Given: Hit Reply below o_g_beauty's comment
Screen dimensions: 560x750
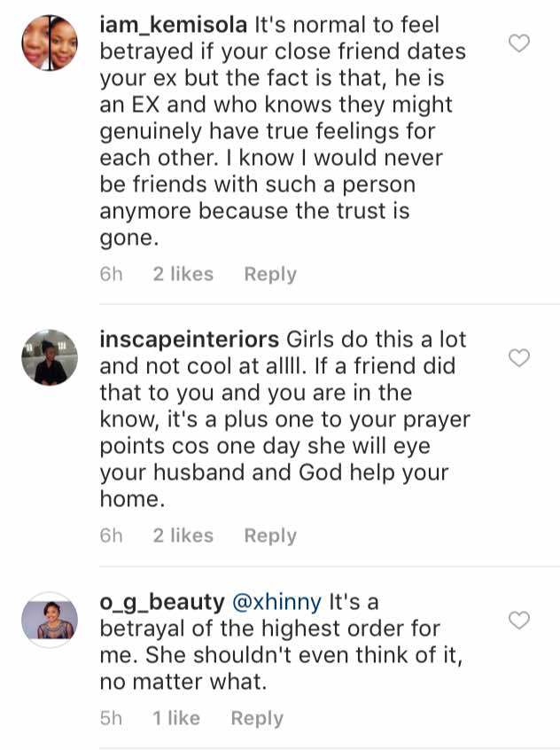Looking at the screenshot, I should pos(257,719).
